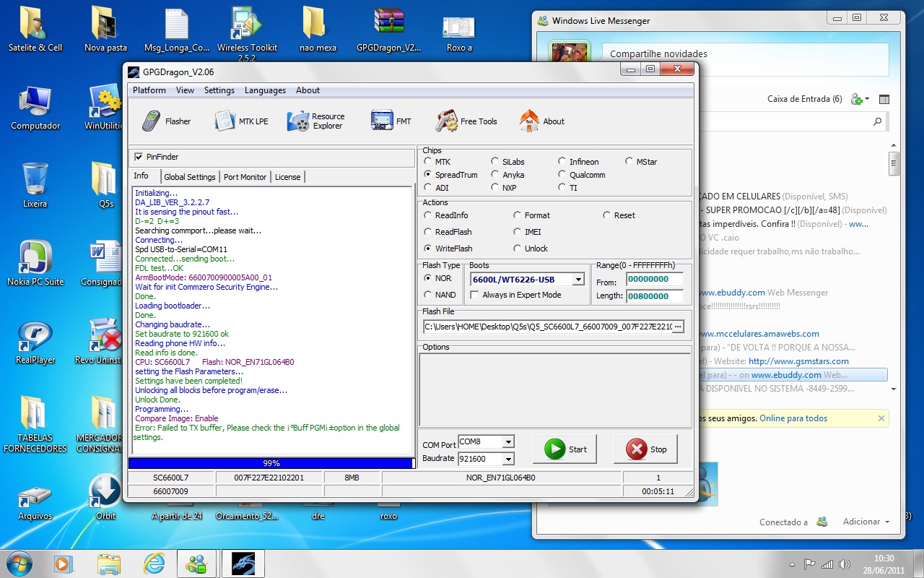Screen dimensions: 924x578
Task: Click Caixa de Entrada (6) in Messenger
Action: 804,99
